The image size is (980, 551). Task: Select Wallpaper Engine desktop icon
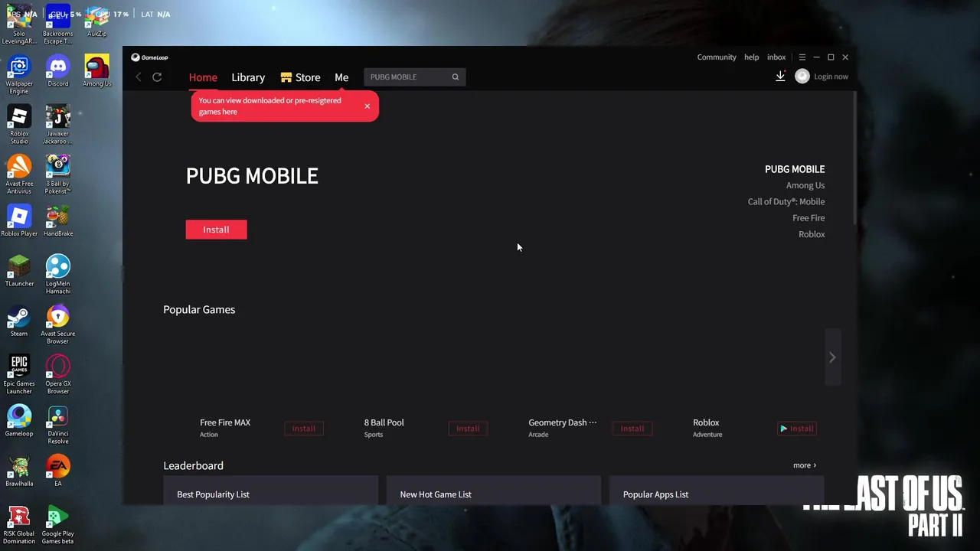[x=19, y=75]
